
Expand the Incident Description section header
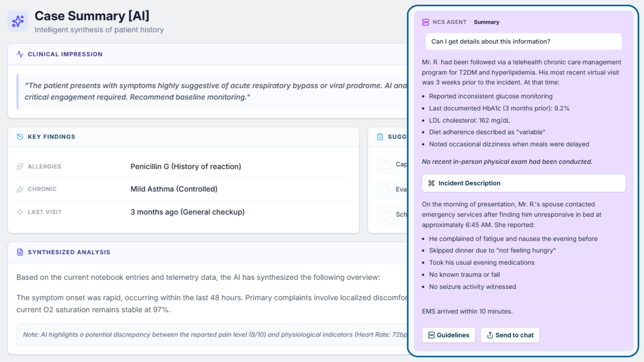(524, 183)
